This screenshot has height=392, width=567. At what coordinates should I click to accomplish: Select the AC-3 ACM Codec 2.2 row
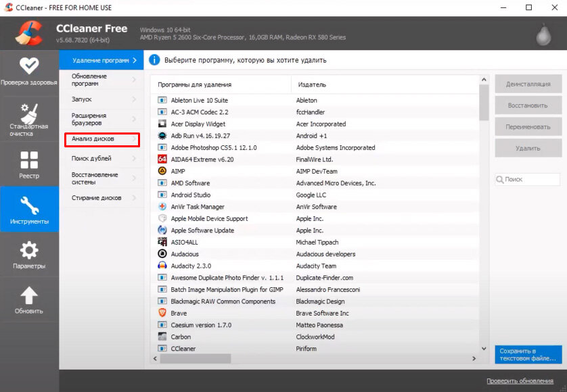point(315,112)
